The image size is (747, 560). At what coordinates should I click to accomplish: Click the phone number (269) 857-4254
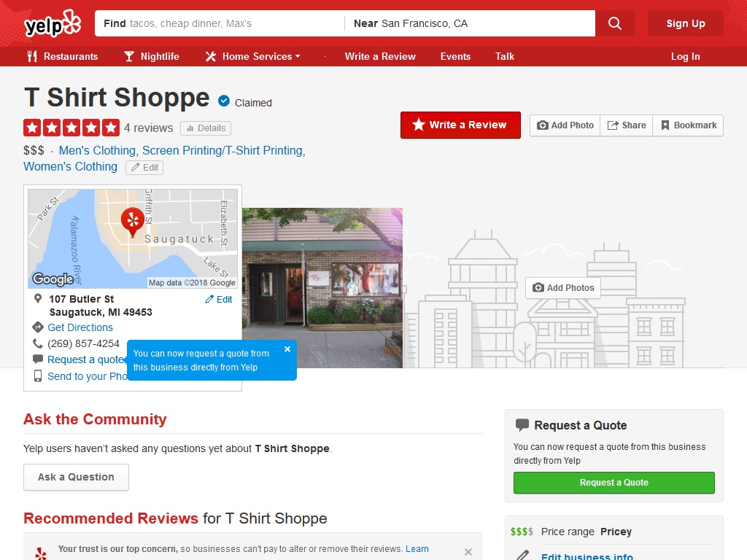(x=83, y=343)
